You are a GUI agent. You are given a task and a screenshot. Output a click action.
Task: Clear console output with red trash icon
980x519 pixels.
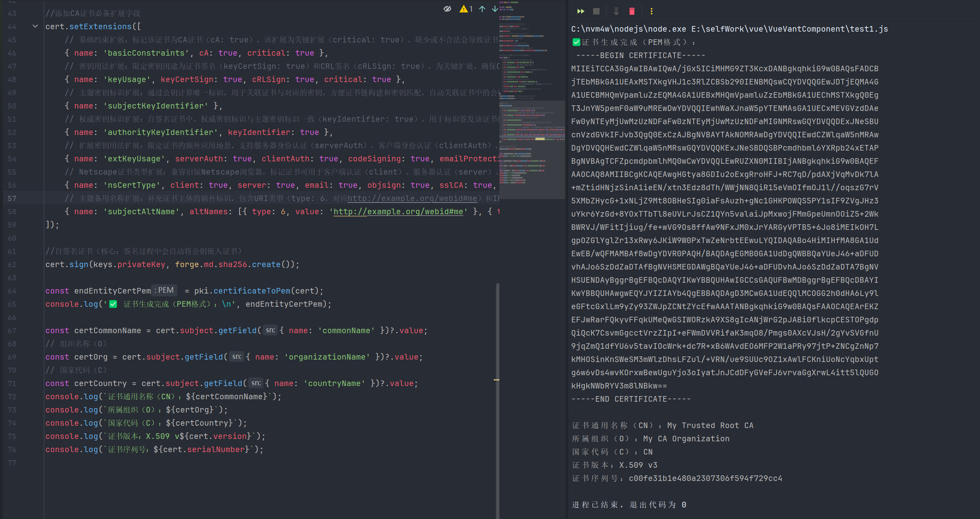click(632, 11)
